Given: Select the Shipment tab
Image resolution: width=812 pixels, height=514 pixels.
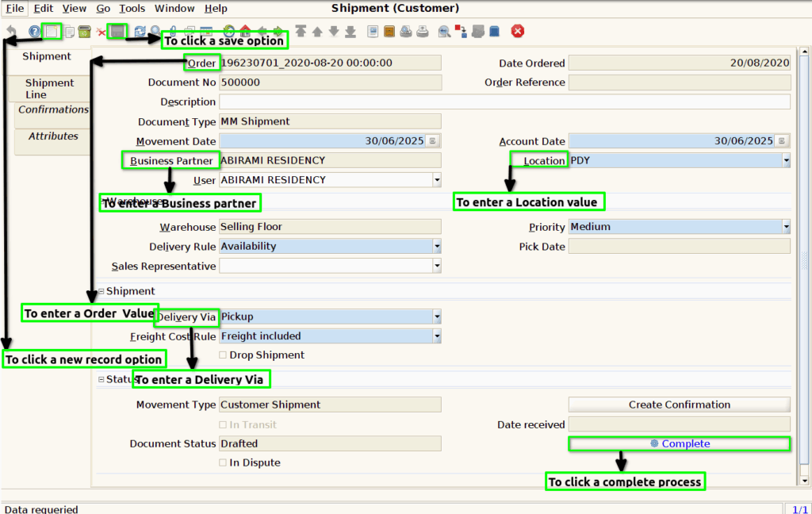Looking at the screenshot, I should click(47, 56).
